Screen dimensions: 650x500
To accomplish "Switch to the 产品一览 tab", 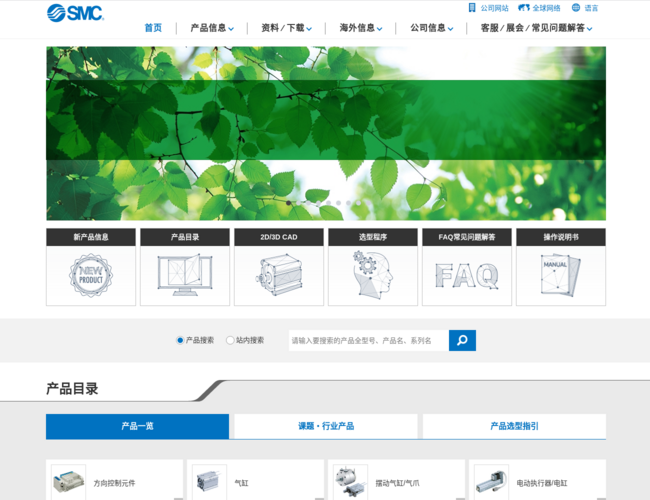I will click(137, 426).
